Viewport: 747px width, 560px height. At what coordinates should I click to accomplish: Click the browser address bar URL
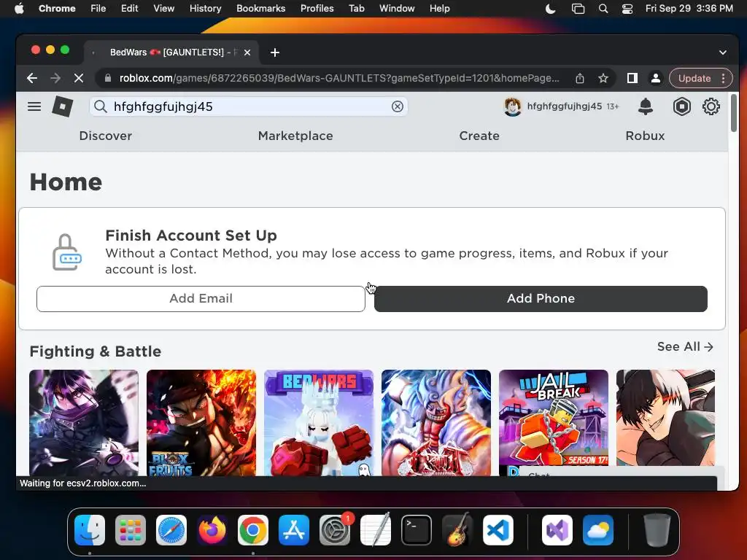(x=339, y=78)
